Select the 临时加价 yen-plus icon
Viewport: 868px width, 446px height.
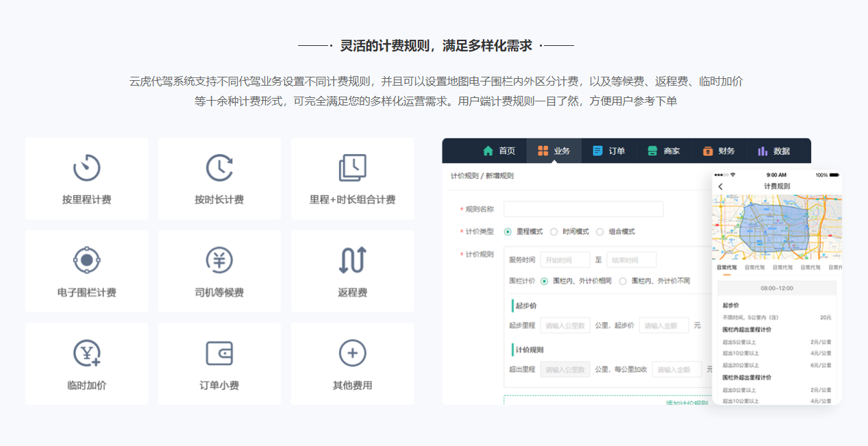tap(86, 354)
